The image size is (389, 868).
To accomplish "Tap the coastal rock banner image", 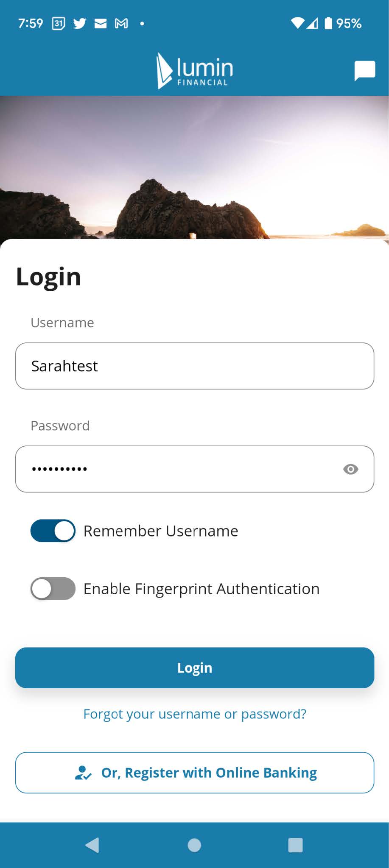I will point(195,170).
